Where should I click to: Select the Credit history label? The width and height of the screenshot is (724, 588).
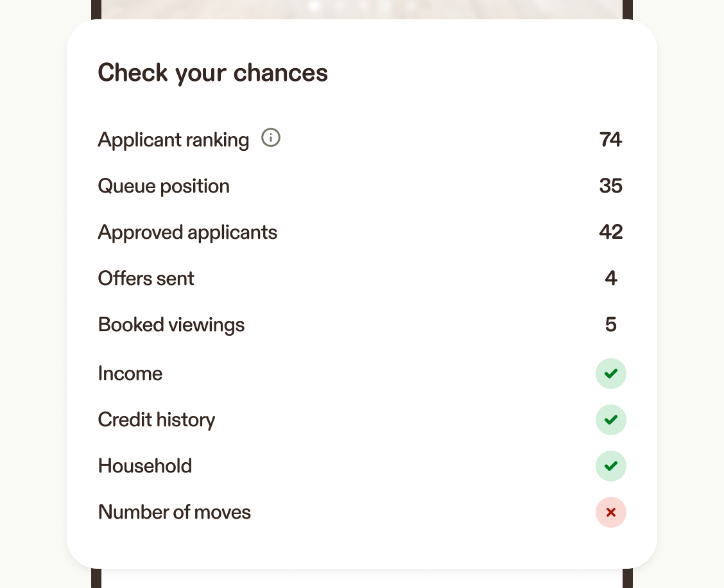[x=157, y=420]
